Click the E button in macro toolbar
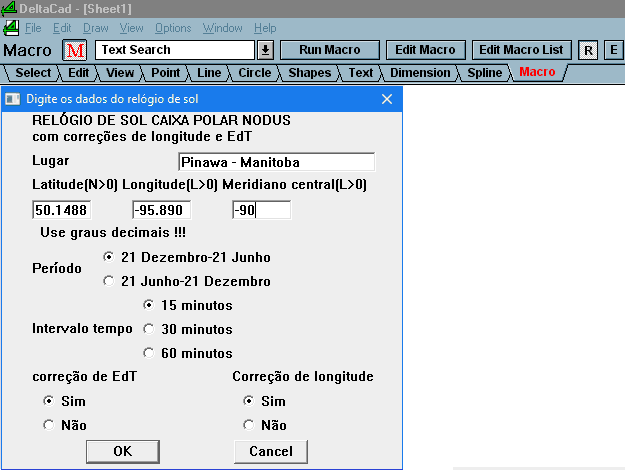The image size is (625, 470). 612,50
